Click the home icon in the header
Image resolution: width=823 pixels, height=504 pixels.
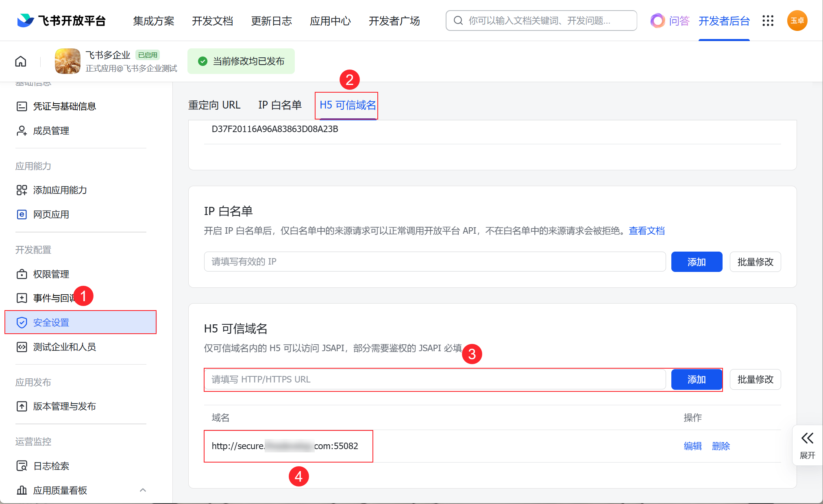pyautogui.click(x=21, y=61)
